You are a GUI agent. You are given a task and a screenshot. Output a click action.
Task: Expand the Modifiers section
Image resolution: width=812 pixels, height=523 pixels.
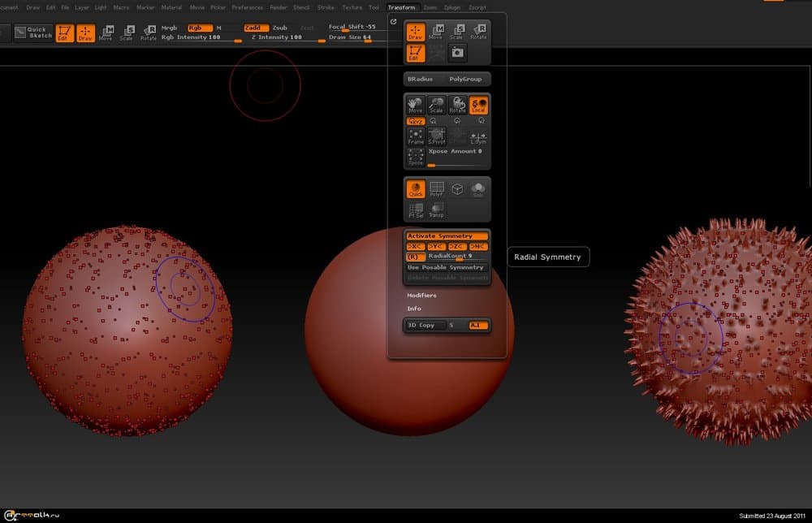click(421, 296)
